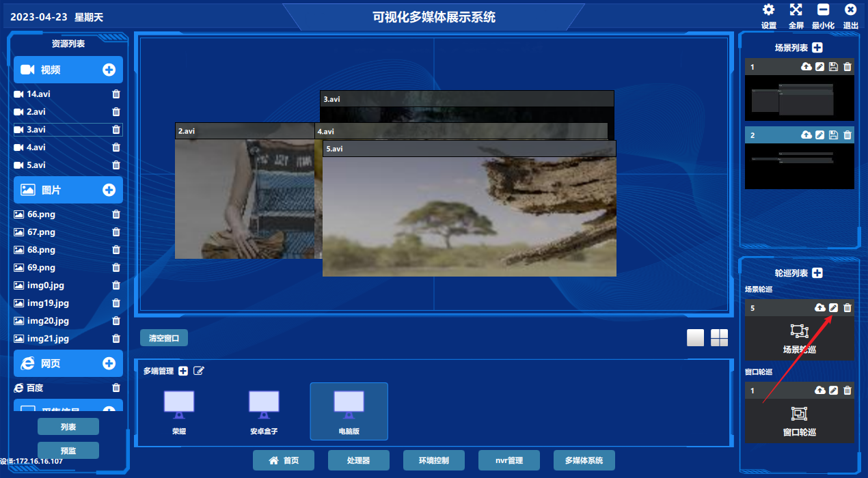Collapse the 视频 resource category
The height and width of the screenshot is (478, 868).
tap(68, 70)
